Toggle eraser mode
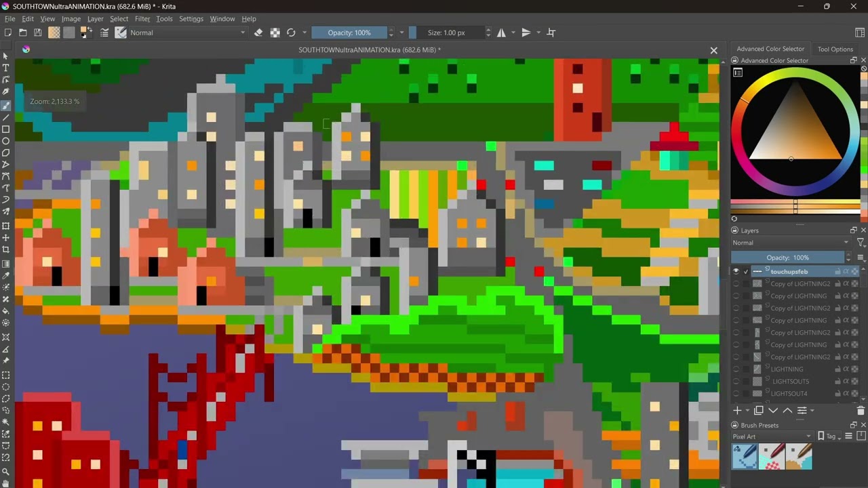Image resolution: width=868 pixels, height=488 pixels. [258, 33]
